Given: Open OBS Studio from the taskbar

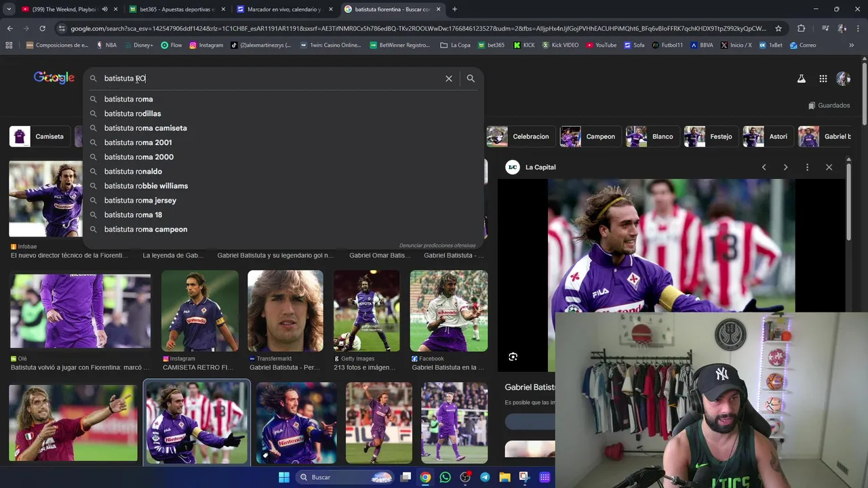Looking at the screenshot, I should pos(465,477).
